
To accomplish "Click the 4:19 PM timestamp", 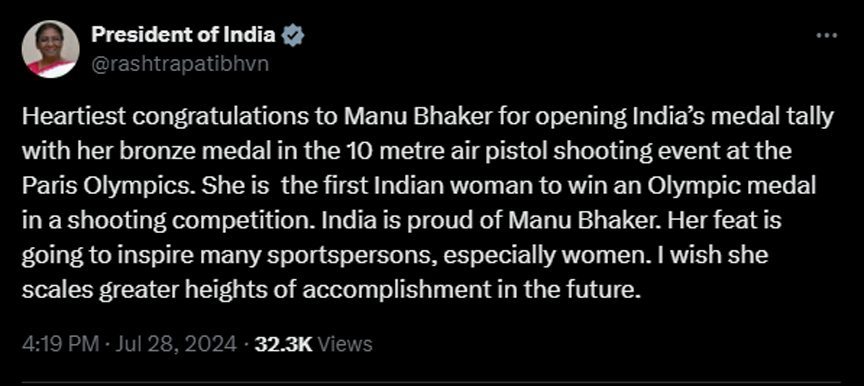I will [x=61, y=344].
